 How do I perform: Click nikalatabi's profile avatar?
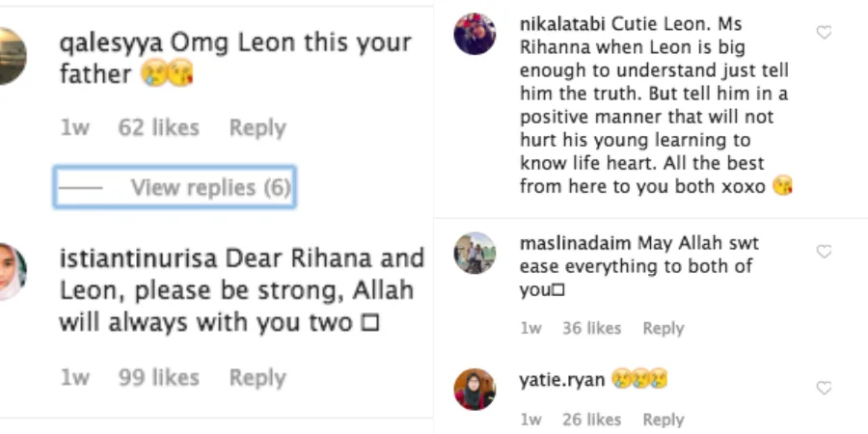(x=475, y=35)
